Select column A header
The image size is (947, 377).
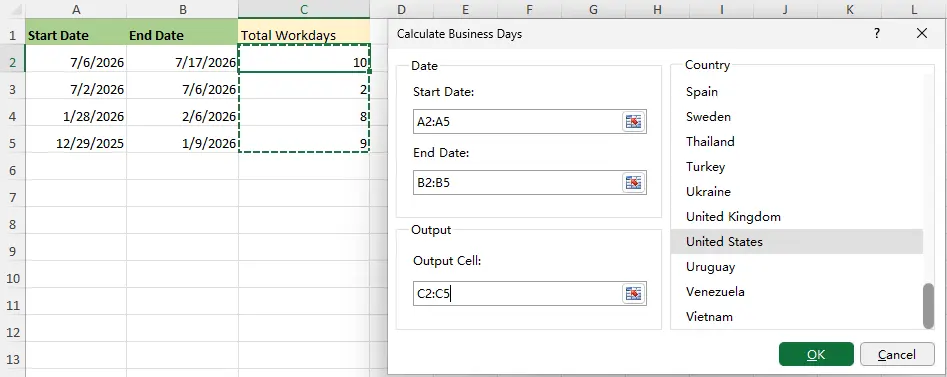(x=76, y=9)
